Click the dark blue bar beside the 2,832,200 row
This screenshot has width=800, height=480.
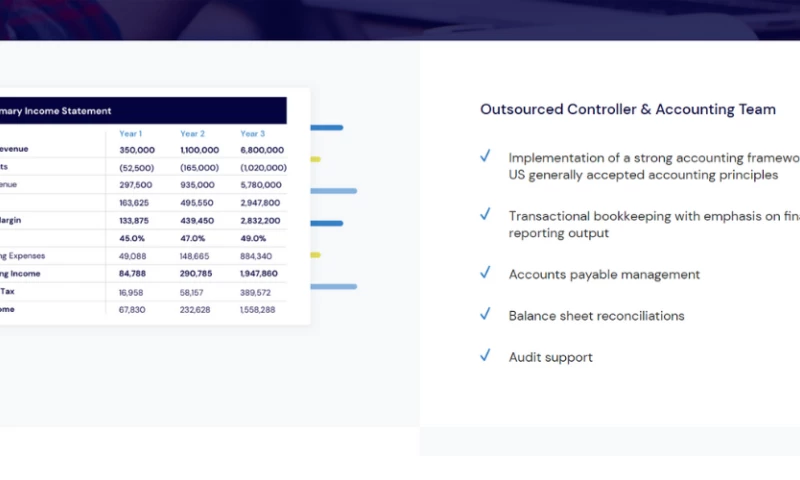(326, 223)
